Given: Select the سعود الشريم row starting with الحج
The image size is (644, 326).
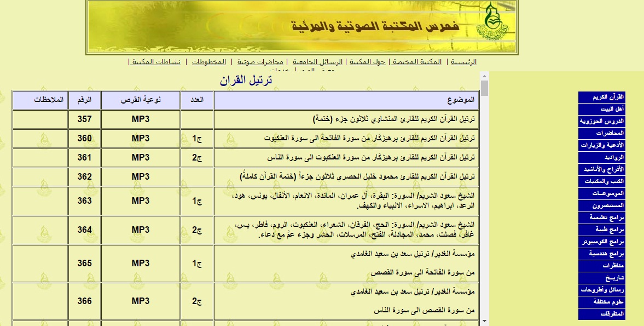Looking at the screenshot, I should click(355, 230).
